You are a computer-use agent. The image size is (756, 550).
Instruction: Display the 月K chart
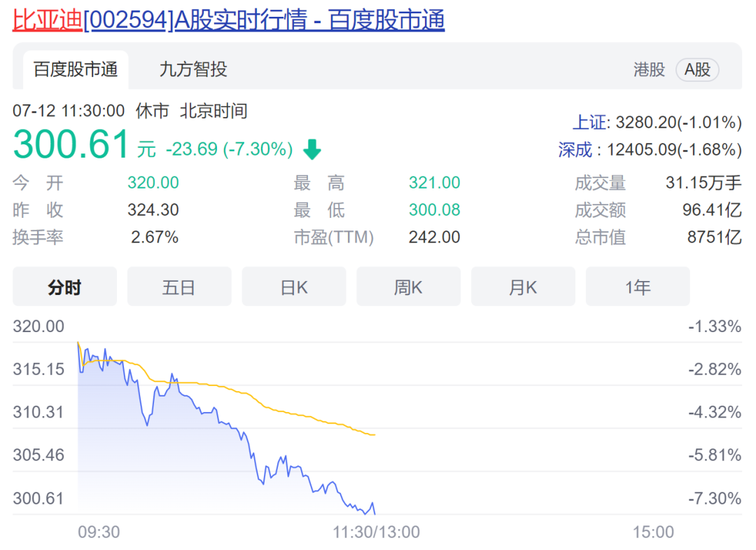click(x=523, y=287)
